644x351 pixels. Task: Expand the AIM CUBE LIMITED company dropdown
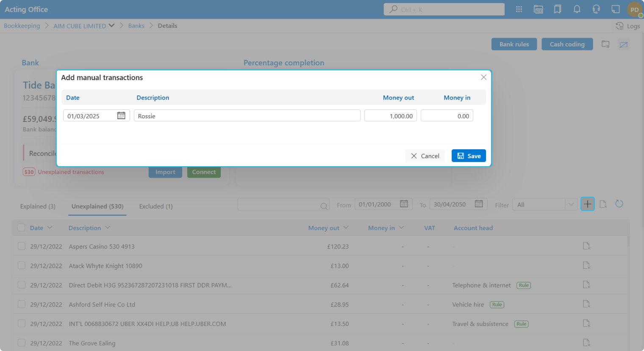click(111, 25)
